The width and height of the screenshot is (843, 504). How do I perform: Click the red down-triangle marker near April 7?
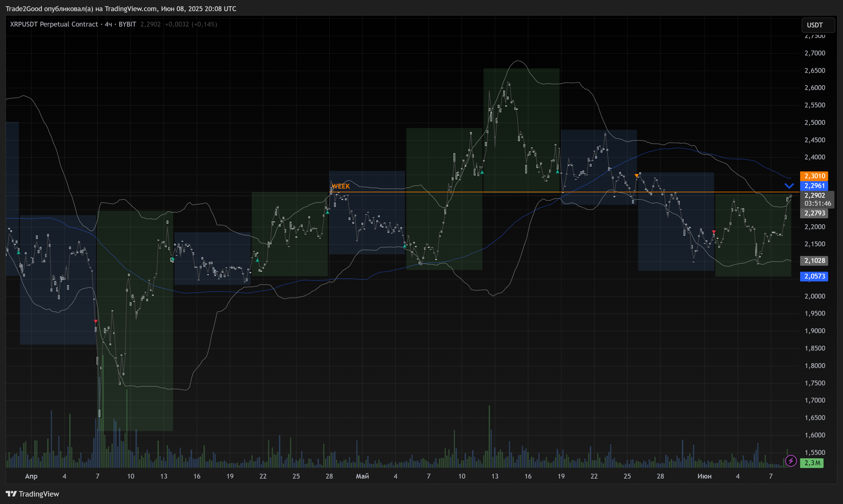95,321
